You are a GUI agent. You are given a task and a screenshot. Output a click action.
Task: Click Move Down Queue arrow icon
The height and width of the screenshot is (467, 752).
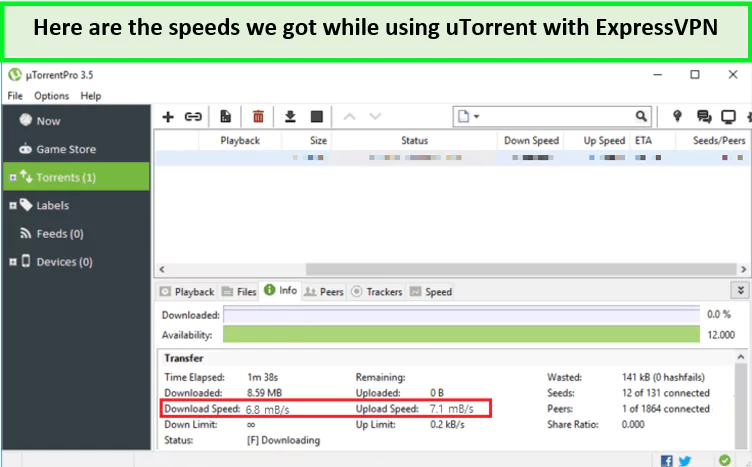(x=375, y=117)
